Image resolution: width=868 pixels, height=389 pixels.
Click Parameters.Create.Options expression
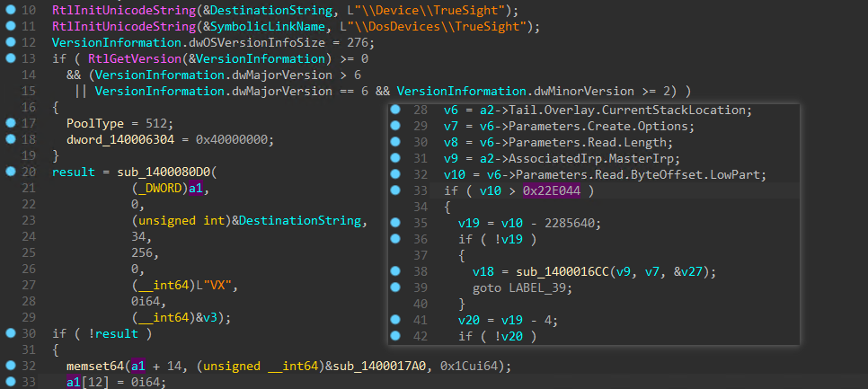[598, 126]
